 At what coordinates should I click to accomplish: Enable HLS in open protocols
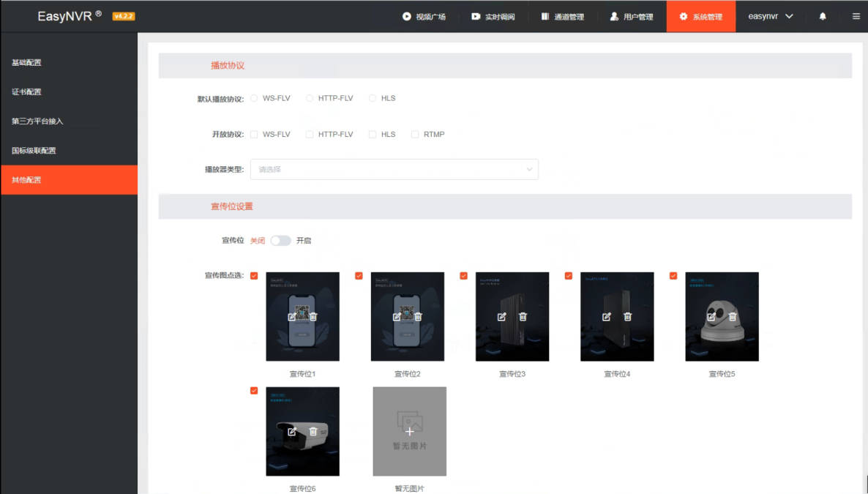click(x=373, y=134)
